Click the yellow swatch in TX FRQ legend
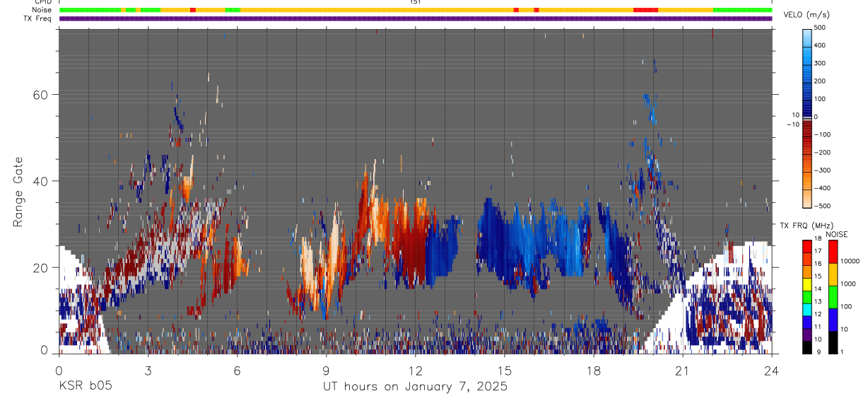The height and width of the screenshot is (401, 868). point(807,284)
